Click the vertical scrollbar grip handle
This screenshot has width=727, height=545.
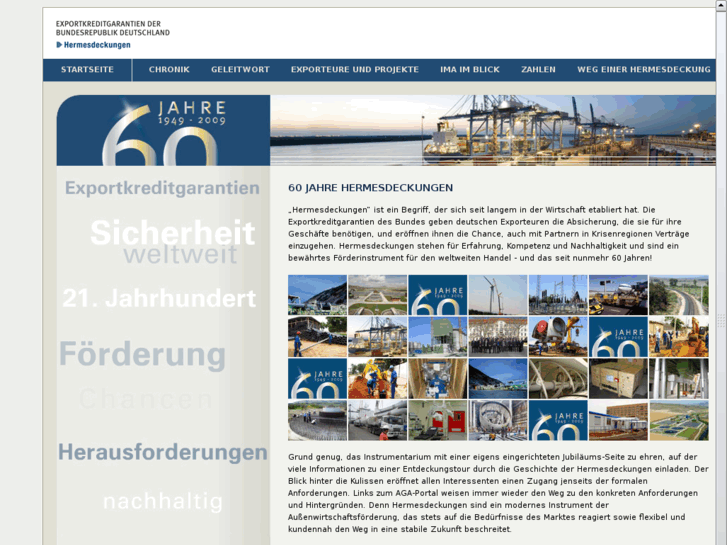pos(721,320)
